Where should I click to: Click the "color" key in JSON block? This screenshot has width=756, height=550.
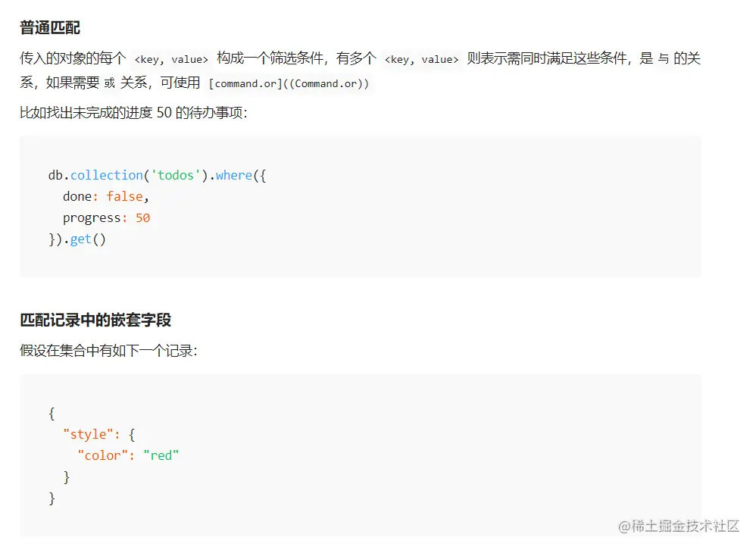click(x=102, y=455)
